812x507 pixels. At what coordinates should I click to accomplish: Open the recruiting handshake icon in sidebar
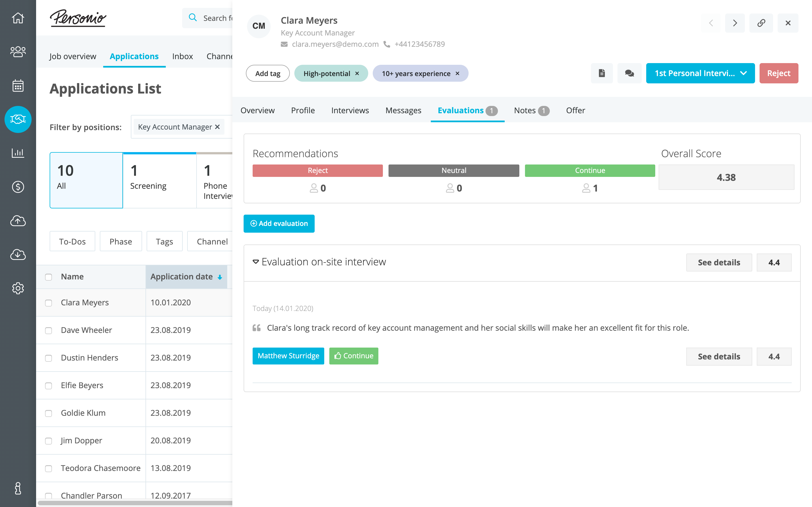[x=18, y=119]
